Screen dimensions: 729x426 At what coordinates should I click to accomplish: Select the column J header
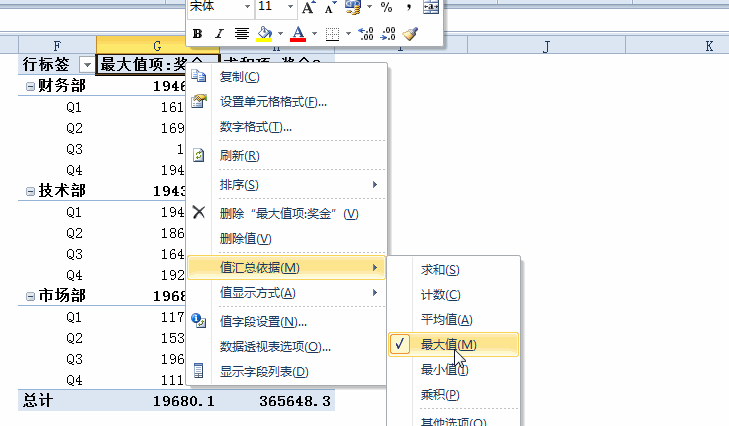click(548, 46)
